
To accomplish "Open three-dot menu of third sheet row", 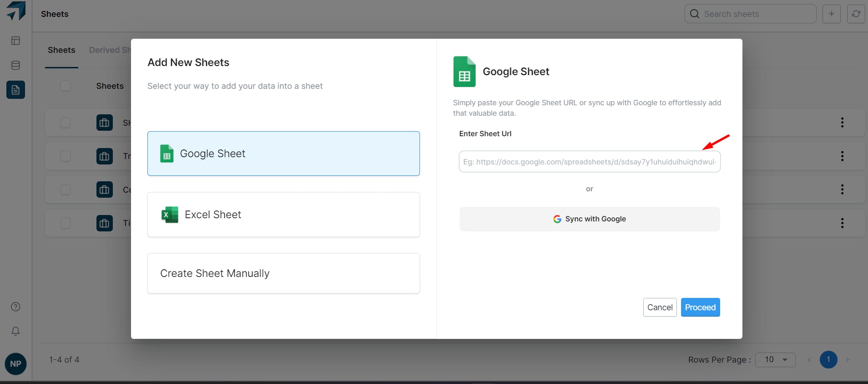I will click(x=843, y=189).
